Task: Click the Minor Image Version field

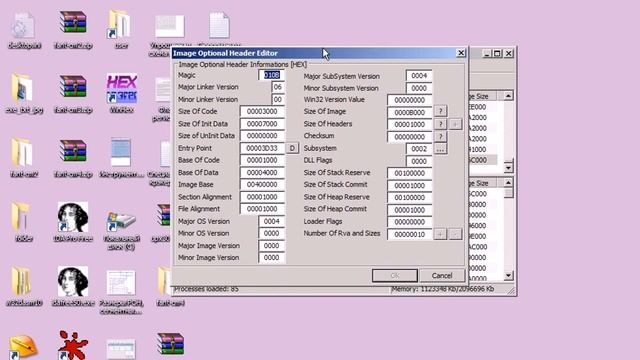Action: click(x=271, y=258)
